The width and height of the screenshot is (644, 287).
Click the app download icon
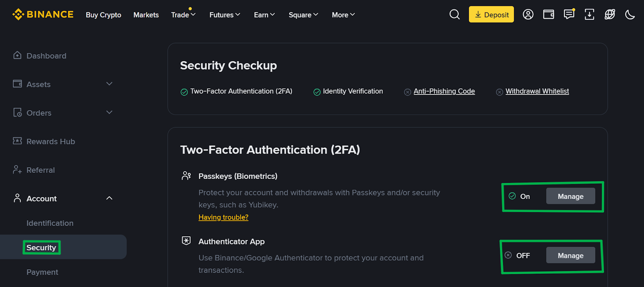589,14
